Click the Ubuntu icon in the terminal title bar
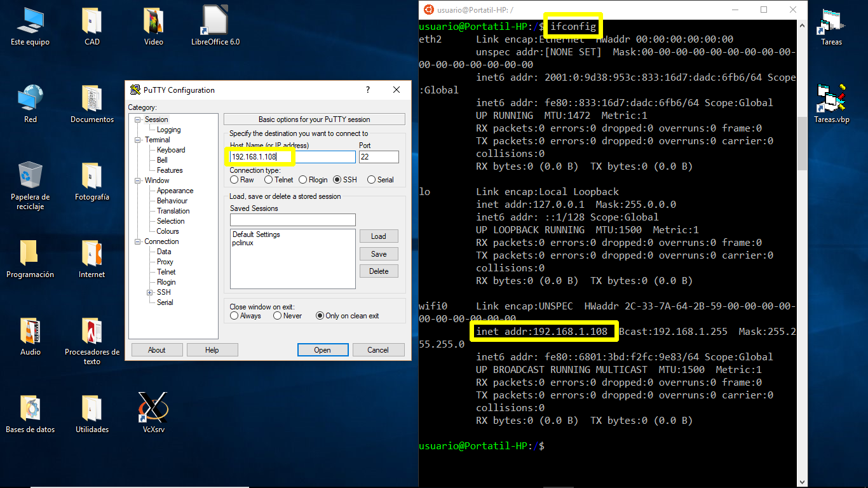The image size is (868, 488). [429, 10]
